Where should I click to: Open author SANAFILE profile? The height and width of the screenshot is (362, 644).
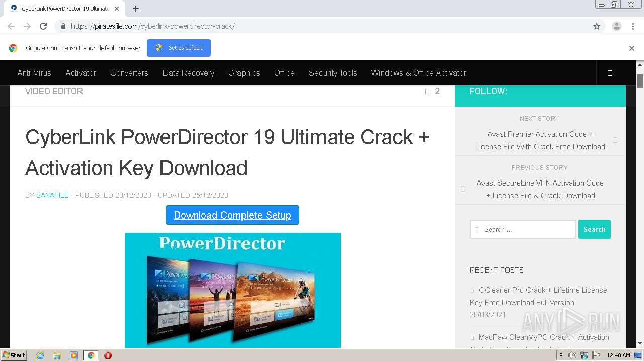click(52, 195)
